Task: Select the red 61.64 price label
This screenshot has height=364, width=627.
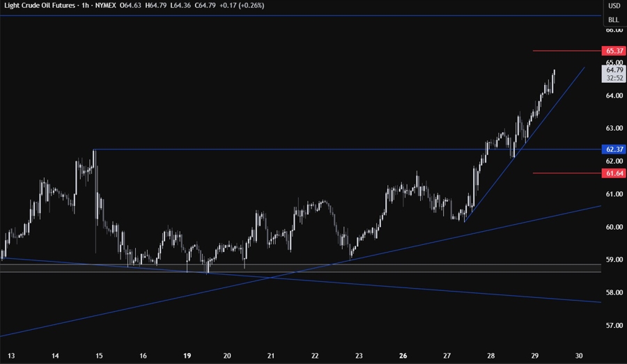Action: pyautogui.click(x=614, y=173)
